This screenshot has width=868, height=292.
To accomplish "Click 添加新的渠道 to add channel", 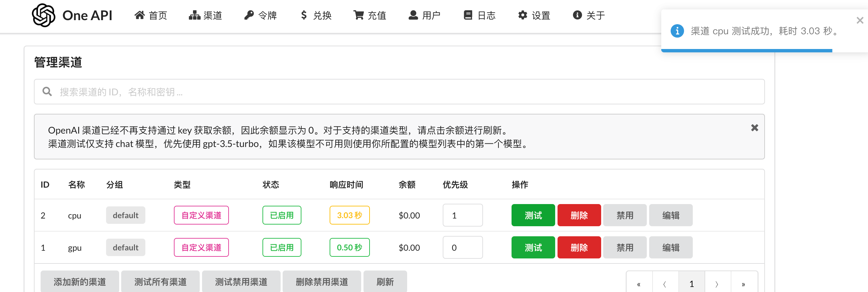I will (80, 282).
